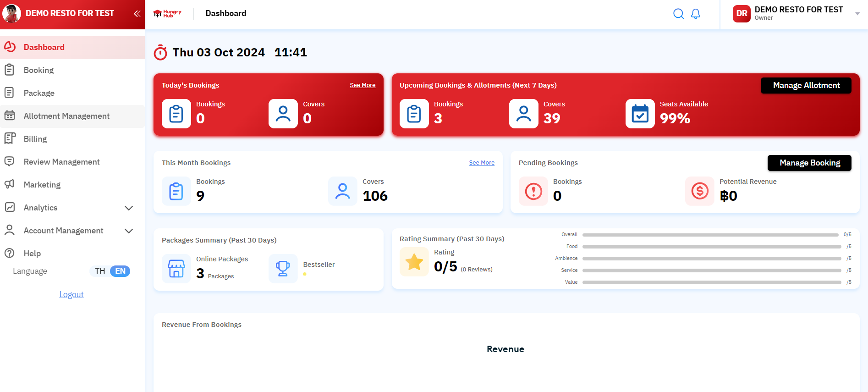
Task: Click the Food rating progress bar
Action: coord(712,247)
